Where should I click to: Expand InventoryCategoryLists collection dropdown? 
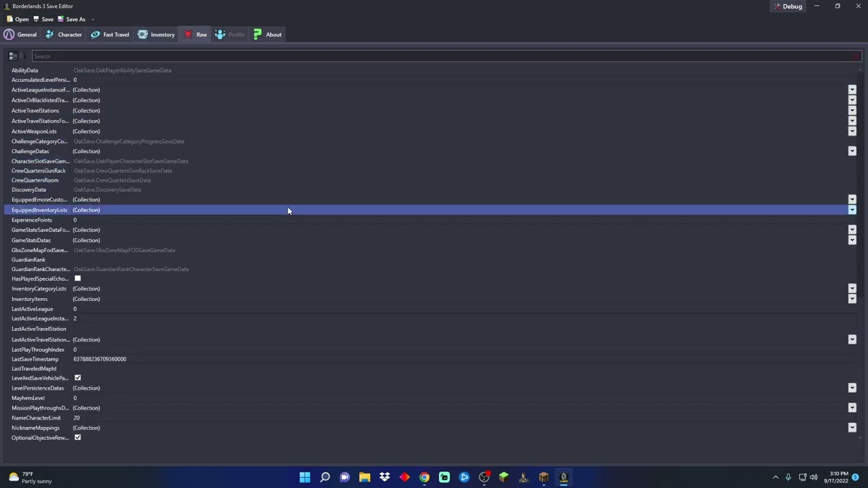pos(852,289)
